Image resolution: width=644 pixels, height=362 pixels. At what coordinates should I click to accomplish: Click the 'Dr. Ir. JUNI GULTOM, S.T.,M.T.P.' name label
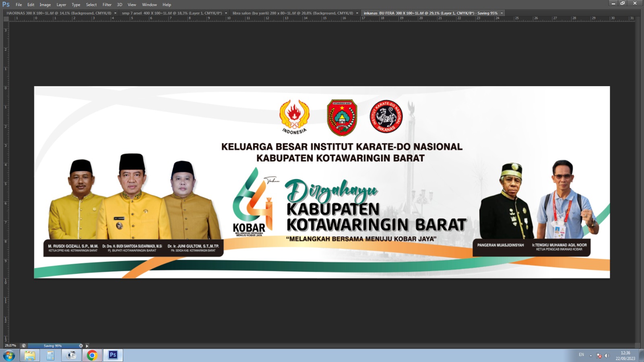coord(193,246)
